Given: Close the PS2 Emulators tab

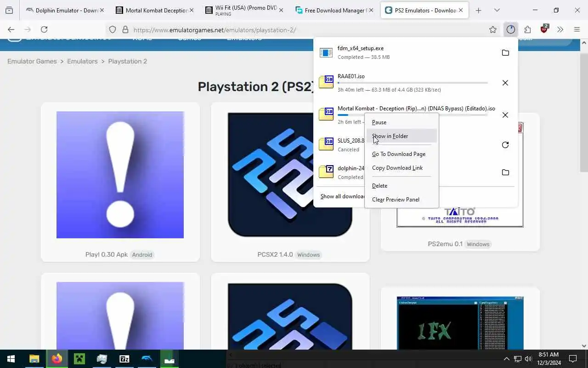Looking at the screenshot, I should point(461,10).
